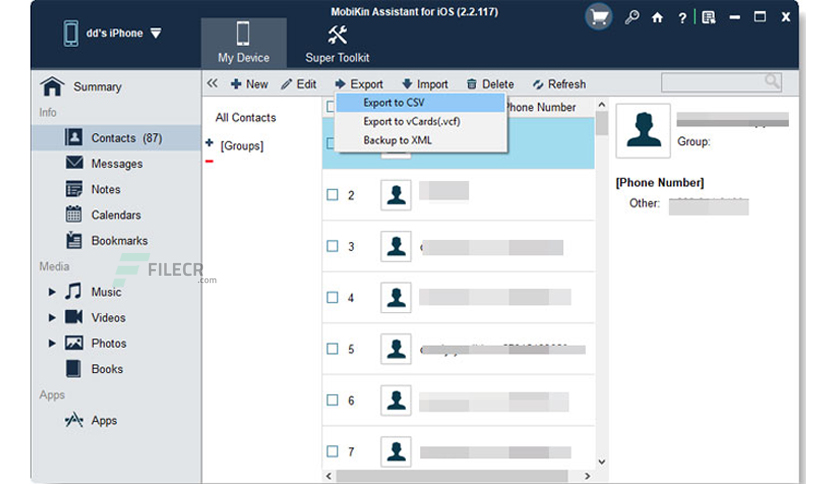This screenshot has width=836, height=484.
Task: Click the Phone Number column header
Action: (541, 107)
